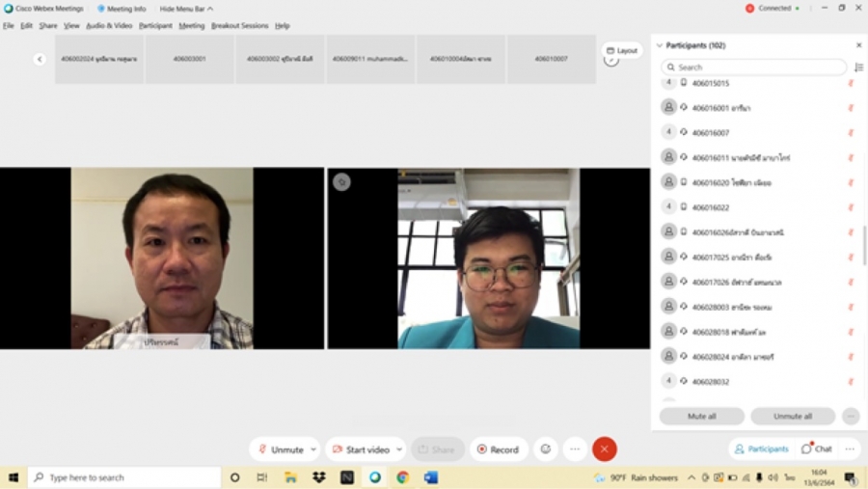This screenshot has height=489, width=868.
Task: Open the Audio & Video menu
Action: point(109,26)
